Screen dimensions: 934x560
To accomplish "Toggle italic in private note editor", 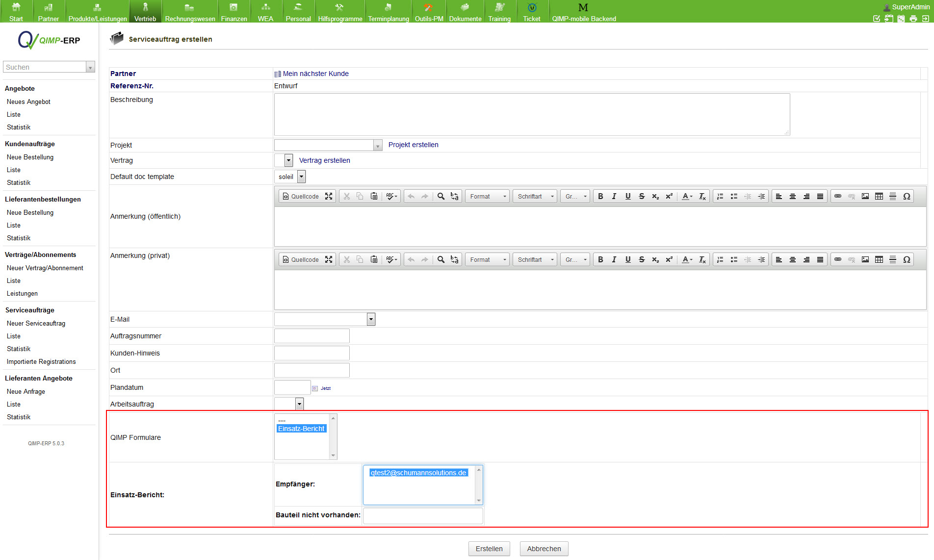I will point(614,259).
